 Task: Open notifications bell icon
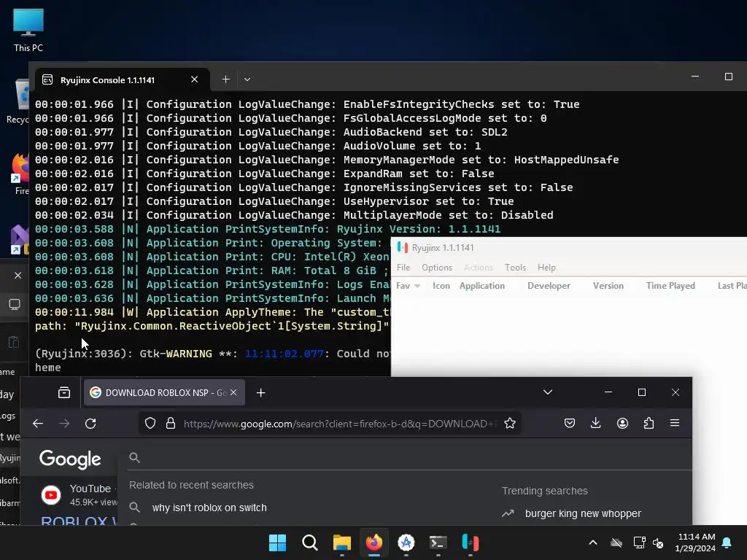pyautogui.click(x=727, y=542)
